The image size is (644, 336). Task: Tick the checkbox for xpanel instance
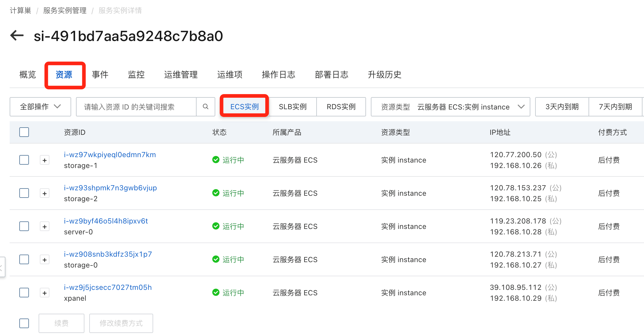[x=24, y=293]
